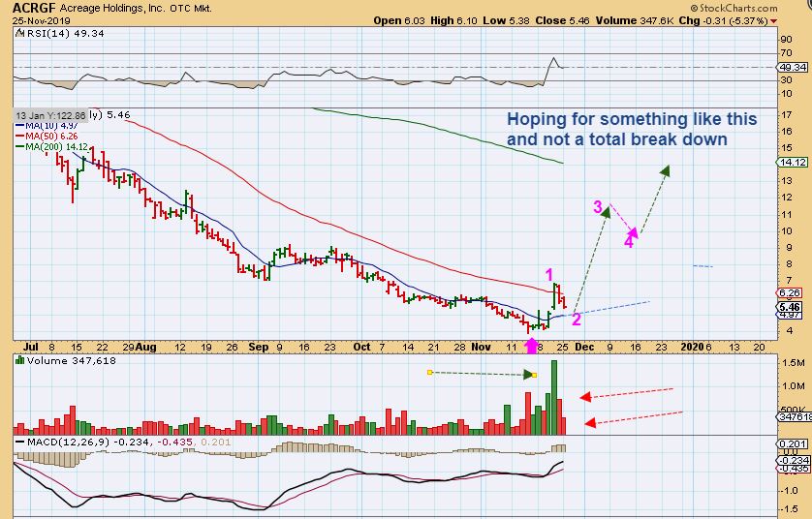
Task: Select the ACRGF ticker symbol
Action: (34, 8)
